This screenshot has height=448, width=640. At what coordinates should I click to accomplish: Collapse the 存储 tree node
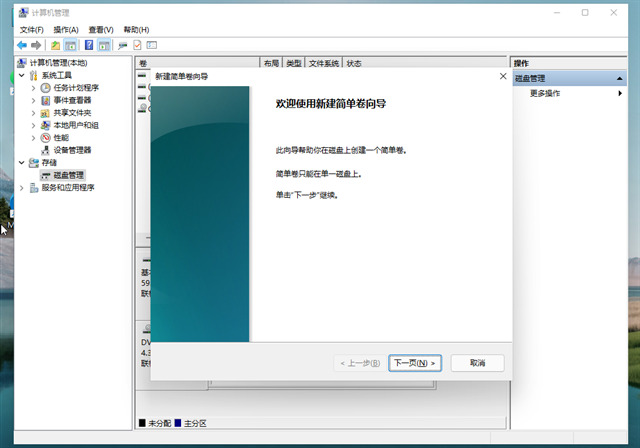coord(22,162)
